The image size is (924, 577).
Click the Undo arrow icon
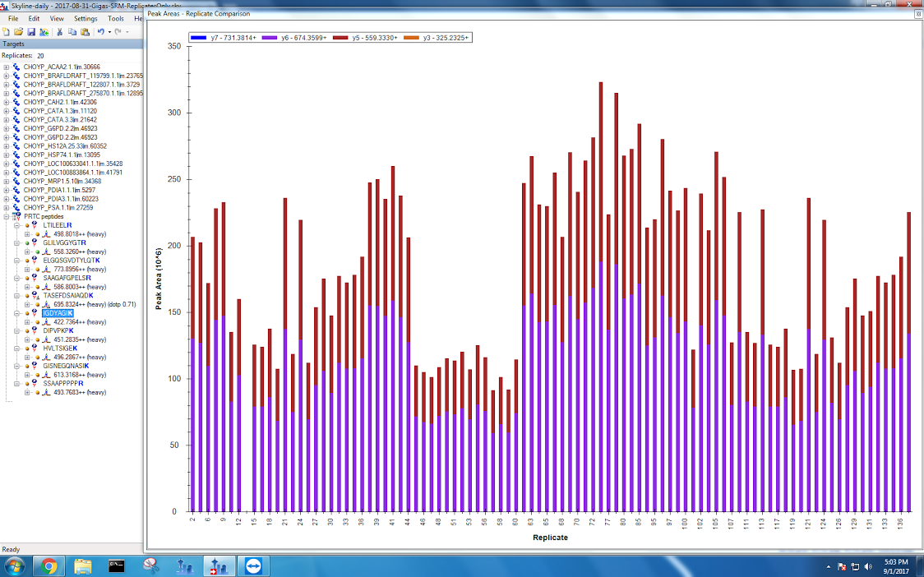pyautogui.click(x=100, y=31)
